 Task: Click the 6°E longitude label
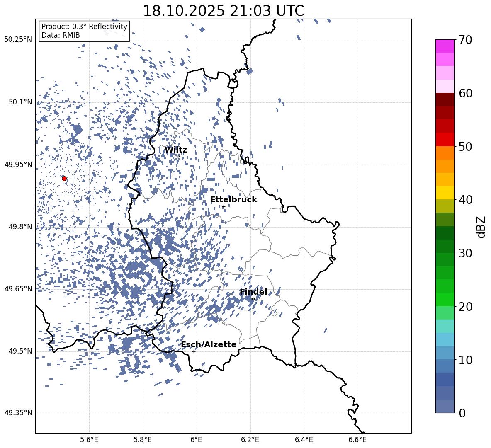[196, 440]
